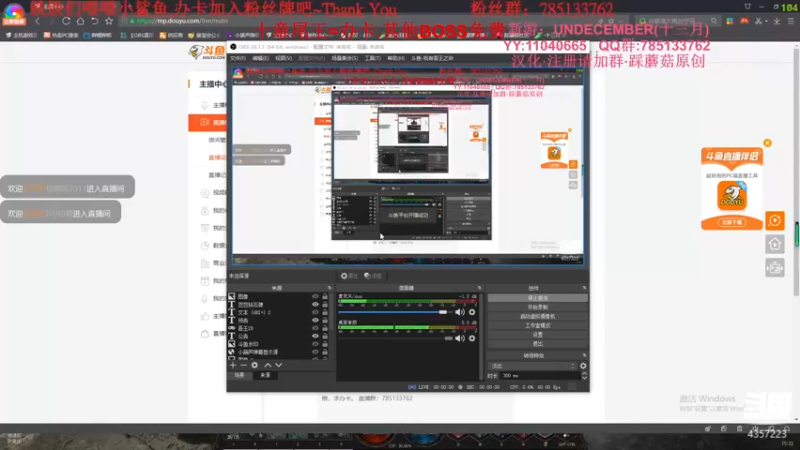This screenshot has height=450, width=800.
Task: Remove selected source with the minus icon
Action: [243, 365]
